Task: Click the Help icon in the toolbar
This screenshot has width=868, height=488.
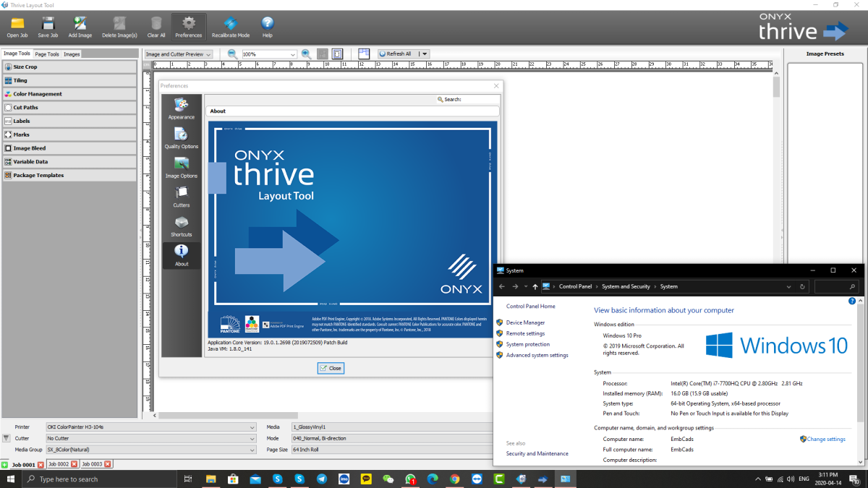Action: pos(266,25)
